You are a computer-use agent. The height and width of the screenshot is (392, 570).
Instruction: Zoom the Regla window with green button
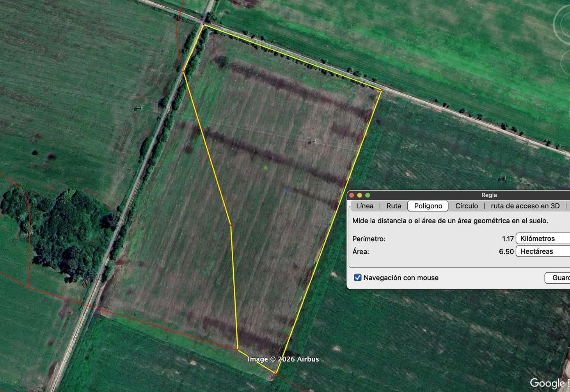pyautogui.click(x=367, y=195)
